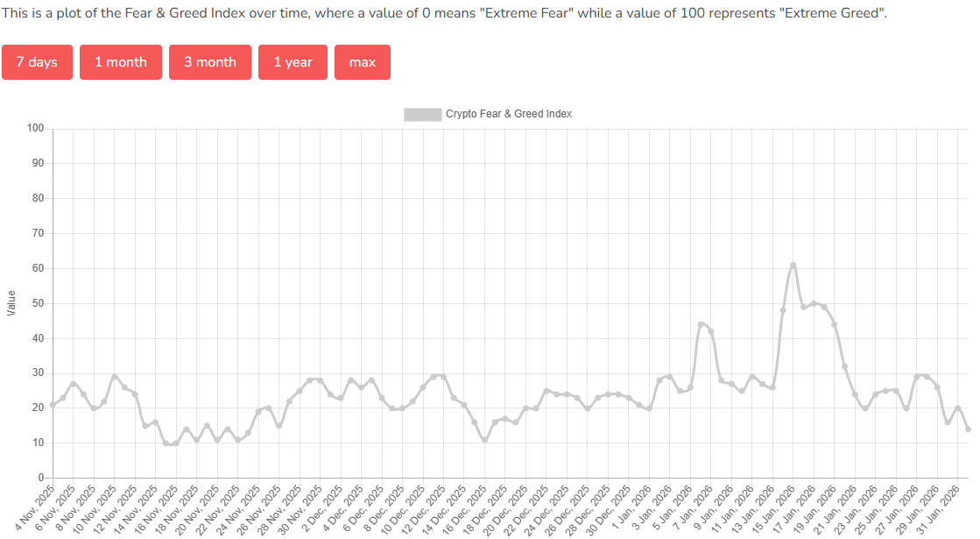Click the last data point on 31 Jan 2026
This screenshot has width=980, height=539.
tap(967, 430)
